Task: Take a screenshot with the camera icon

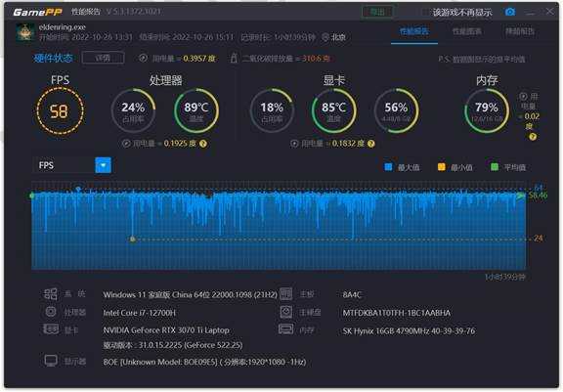Action: pos(510,12)
